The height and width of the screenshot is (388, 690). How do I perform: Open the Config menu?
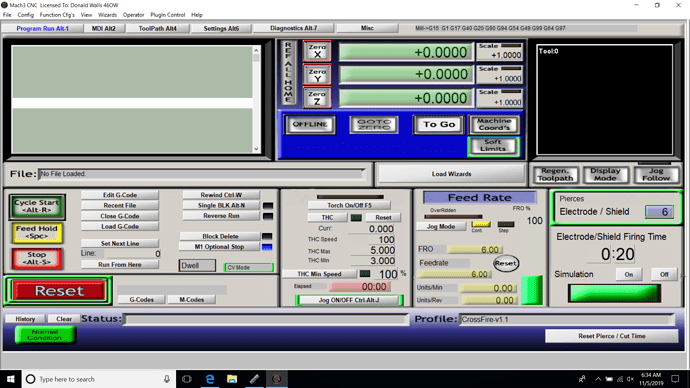click(x=26, y=15)
